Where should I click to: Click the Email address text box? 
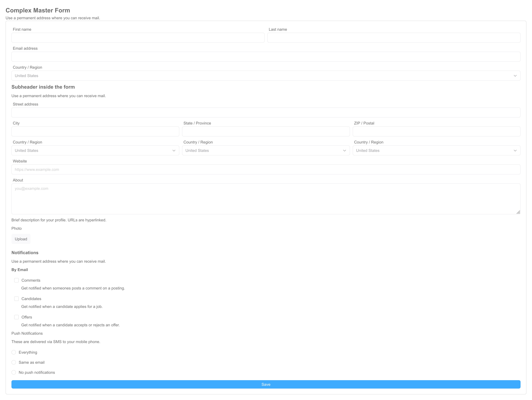(x=266, y=57)
